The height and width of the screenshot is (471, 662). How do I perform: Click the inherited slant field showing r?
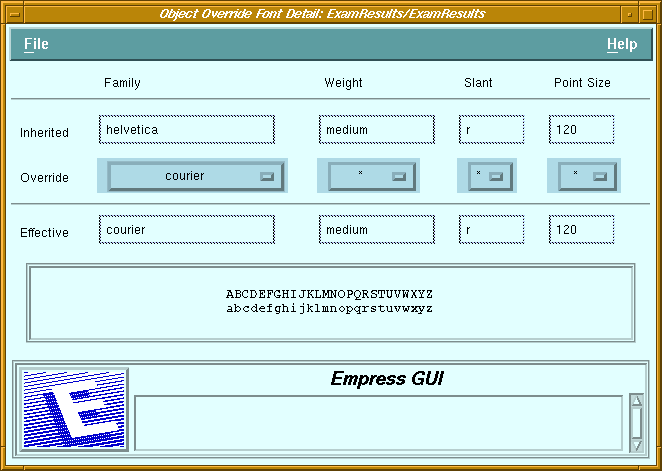pos(491,130)
